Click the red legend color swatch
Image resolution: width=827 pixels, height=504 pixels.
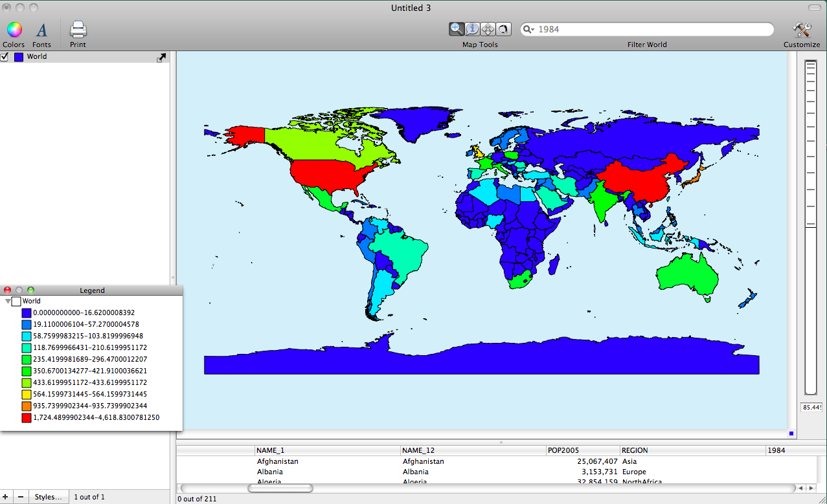[x=27, y=418]
